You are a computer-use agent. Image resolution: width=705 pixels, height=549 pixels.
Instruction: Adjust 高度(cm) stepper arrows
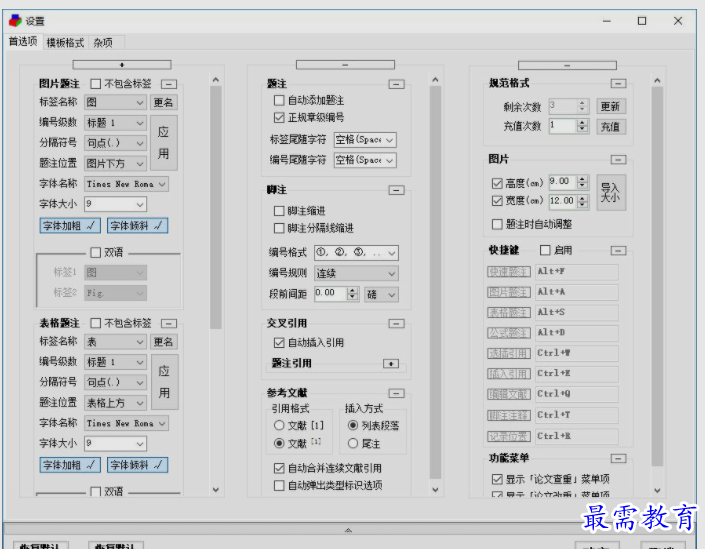582,182
